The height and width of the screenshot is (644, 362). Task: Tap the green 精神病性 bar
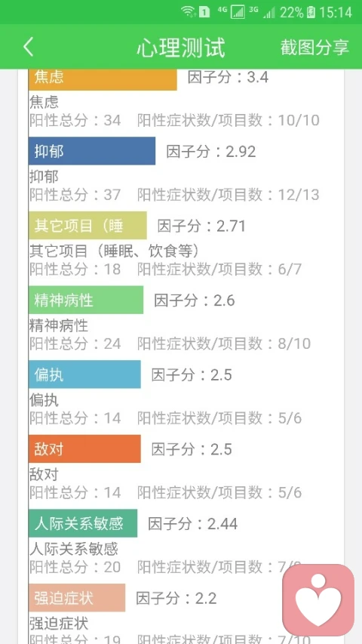86,300
